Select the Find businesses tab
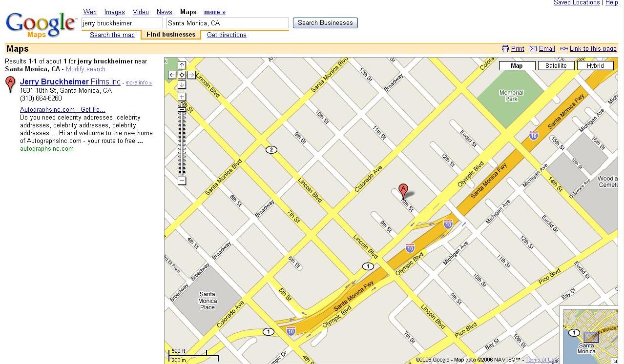 point(171,35)
